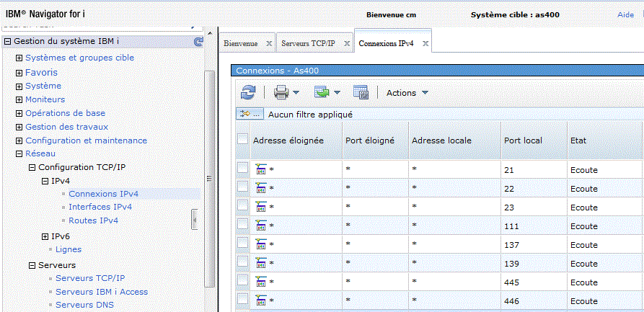Open the Aide link in the header
Image resolution: width=644 pixels, height=312 pixels.
click(x=625, y=15)
